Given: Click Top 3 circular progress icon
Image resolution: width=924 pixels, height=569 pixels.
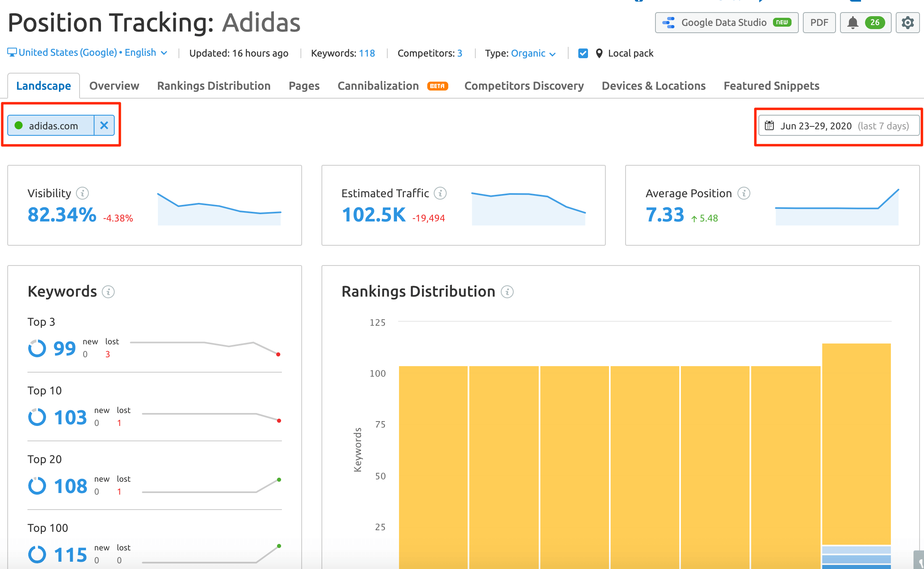Looking at the screenshot, I should [x=37, y=348].
